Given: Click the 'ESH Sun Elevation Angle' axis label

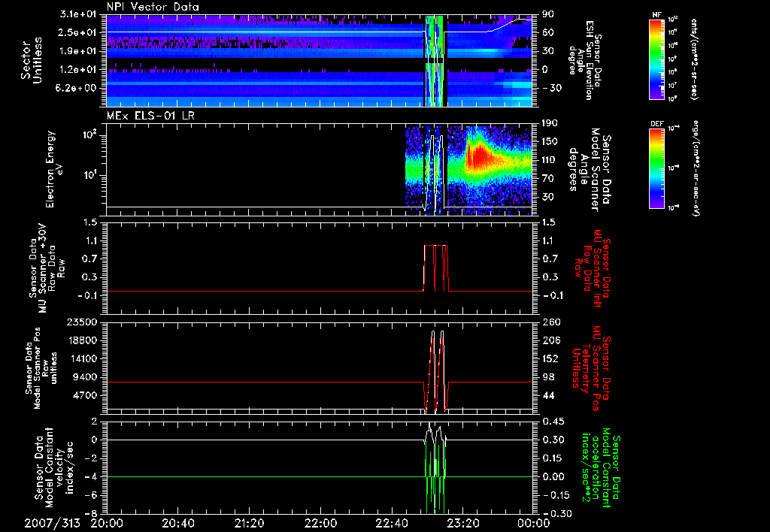Looking at the screenshot, I should [584, 60].
